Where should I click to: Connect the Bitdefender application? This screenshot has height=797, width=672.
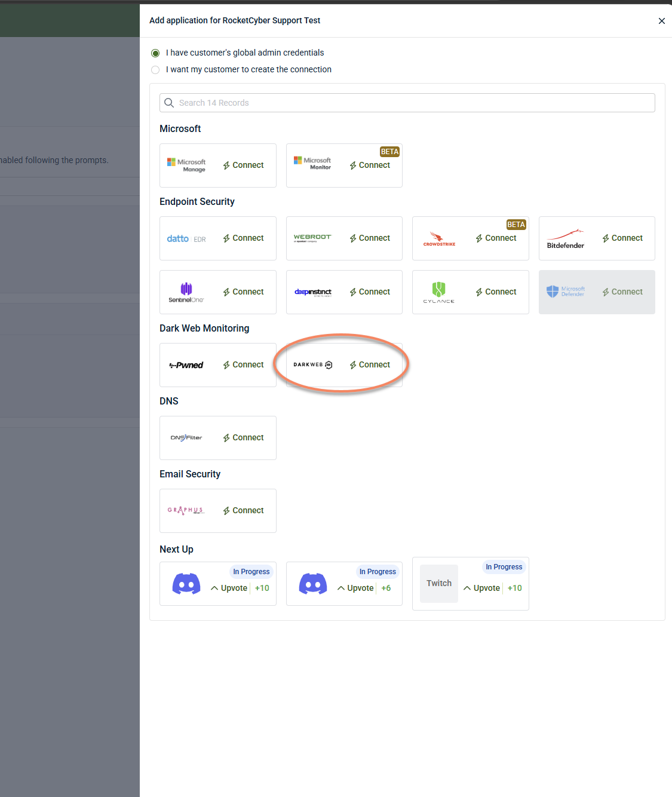click(622, 238)
